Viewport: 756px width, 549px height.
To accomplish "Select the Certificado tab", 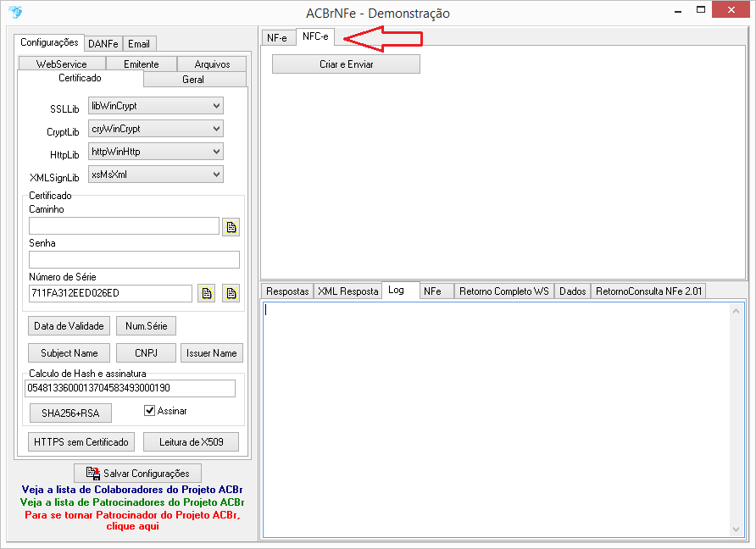I will (80, 78).
